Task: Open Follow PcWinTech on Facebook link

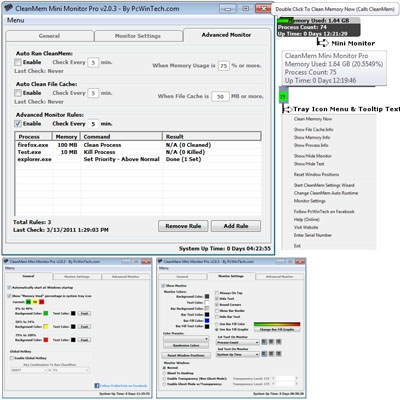Action: pos(123,386)
